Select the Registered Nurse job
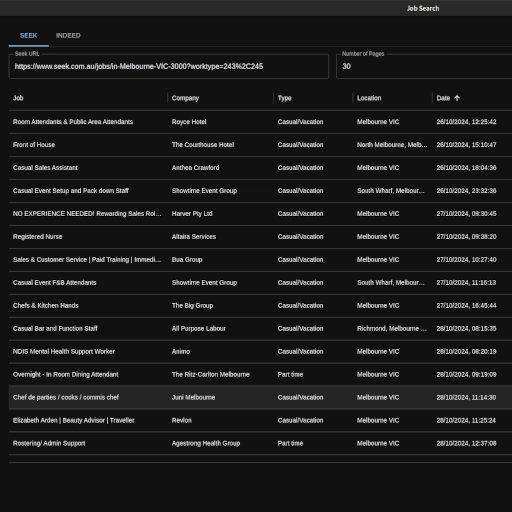Image resolution: width=512 pixels, height=512 pixels. pyautogui.click(x=37, y=237)
